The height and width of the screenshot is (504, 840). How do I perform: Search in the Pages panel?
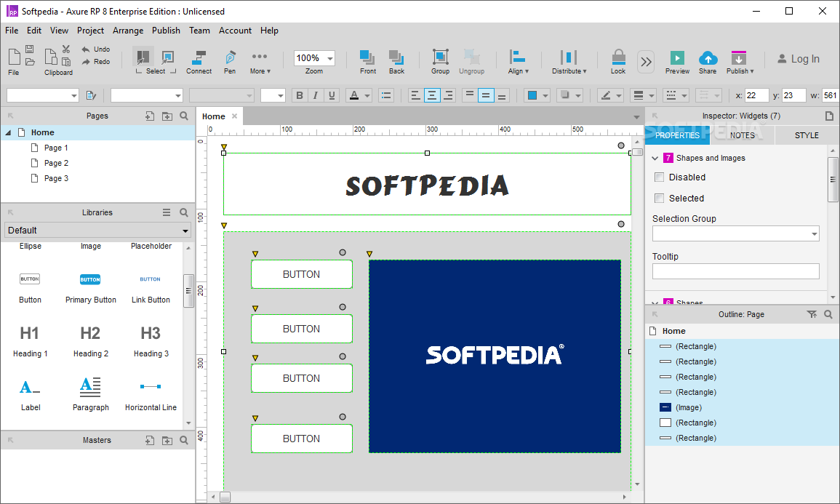[x=184, y=116]
